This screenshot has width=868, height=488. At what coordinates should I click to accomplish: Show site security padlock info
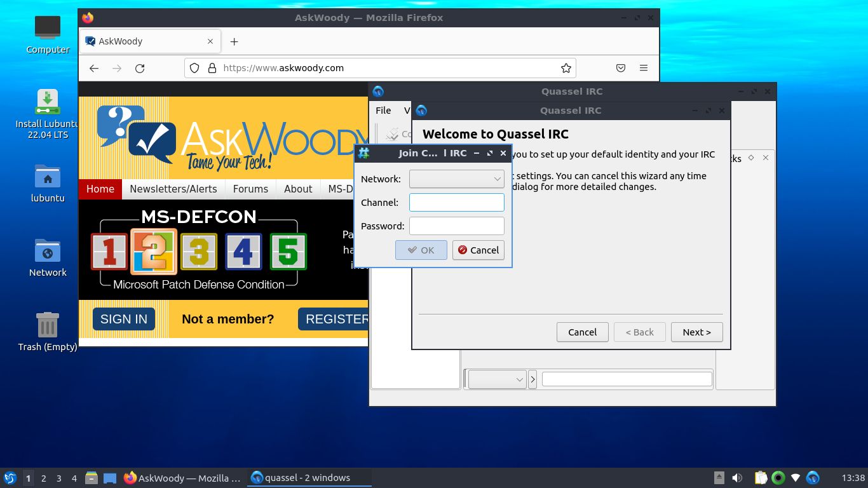pos(212,68)
